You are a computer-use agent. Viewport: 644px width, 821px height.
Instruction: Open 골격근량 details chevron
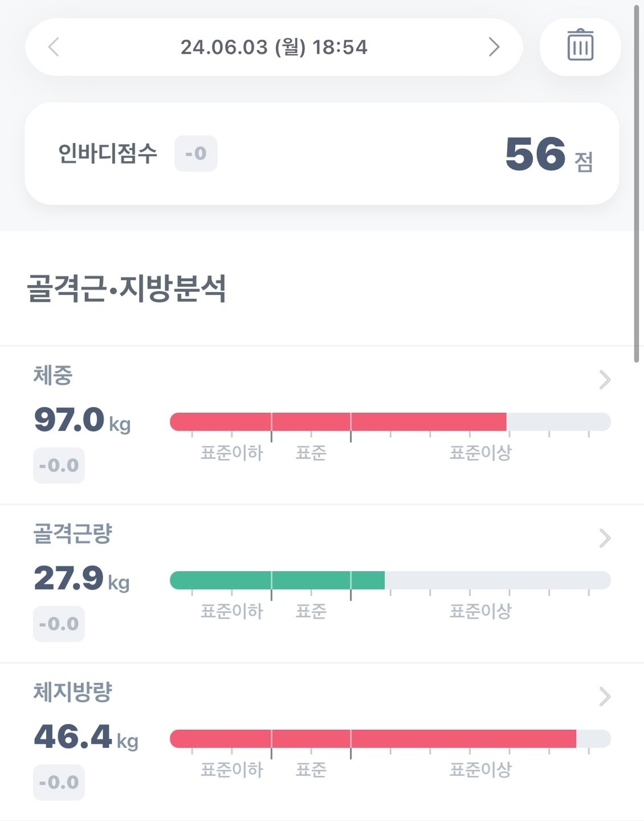click(x=605, y=538)
